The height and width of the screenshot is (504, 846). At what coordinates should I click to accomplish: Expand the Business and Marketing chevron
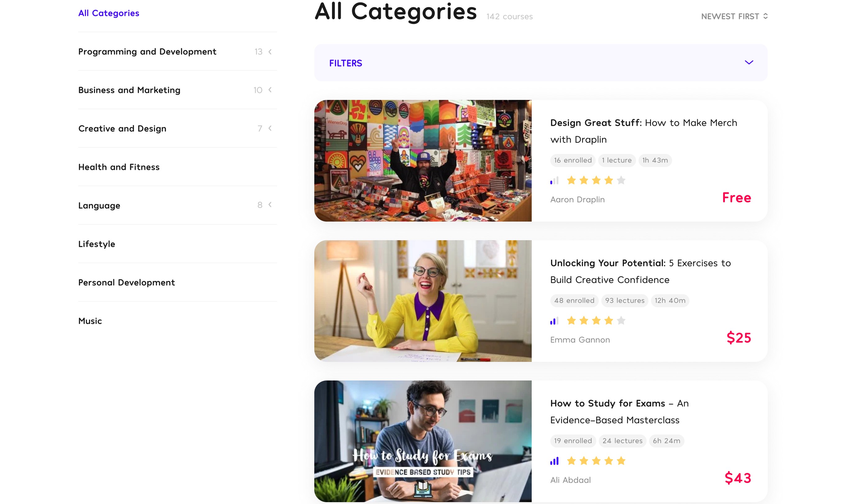click(x=270, y=90)
